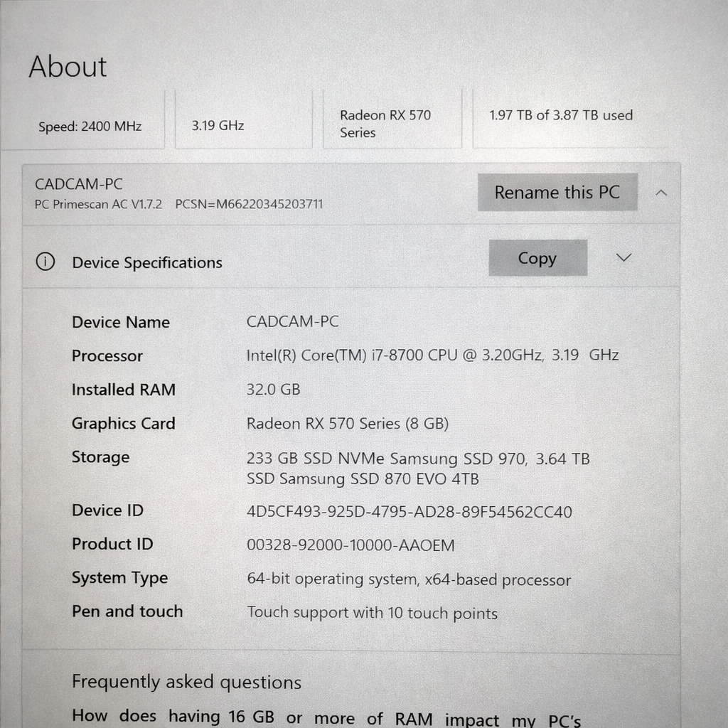Screen dimensions: 728x728
Task: Select Touch support with 10 touch points
Action: [373, 613]
